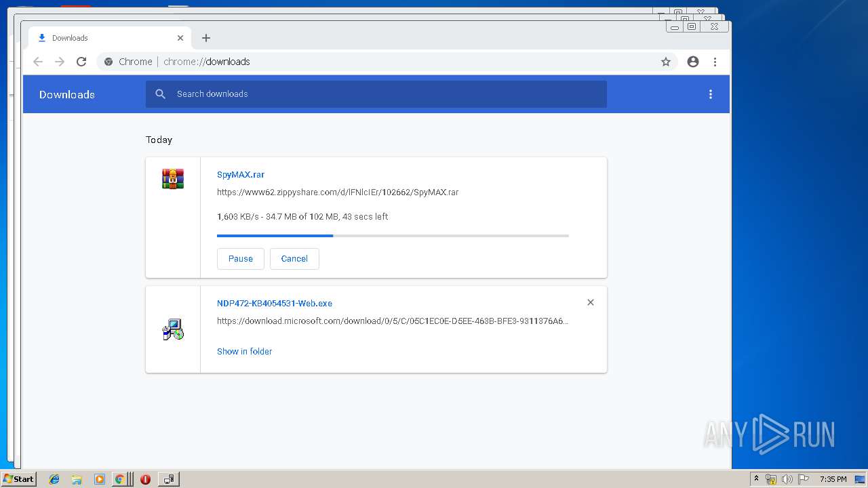868x488 pixels.
Task: Open the zippyshare source URL
Action: pyautogui.click(x=338, y=192)
